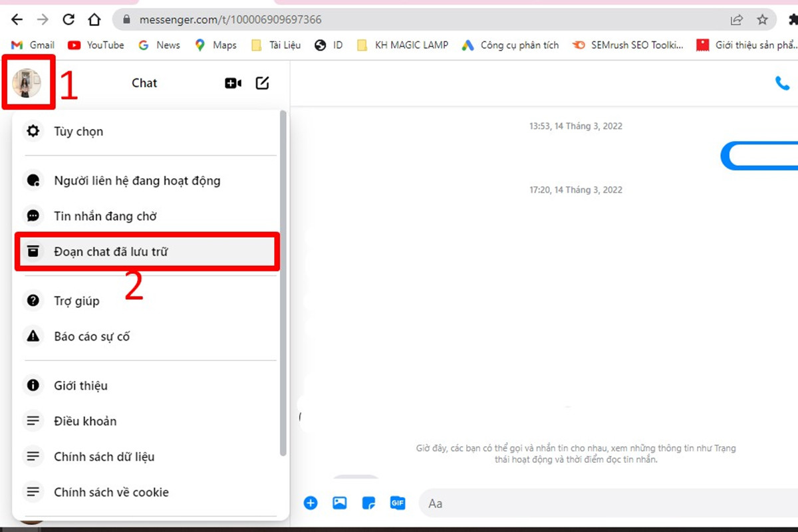The width and height of the screenshot is (798, 532).
Task: Click the browser forward arrow
Action: click(43, 19)
